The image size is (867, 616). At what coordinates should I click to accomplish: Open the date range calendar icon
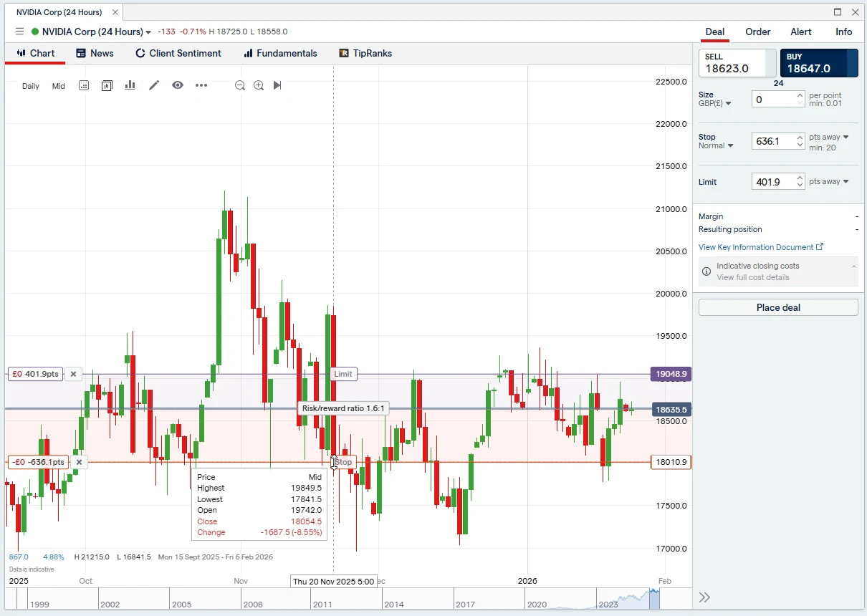pyautogui.click(x=84, y=85)
